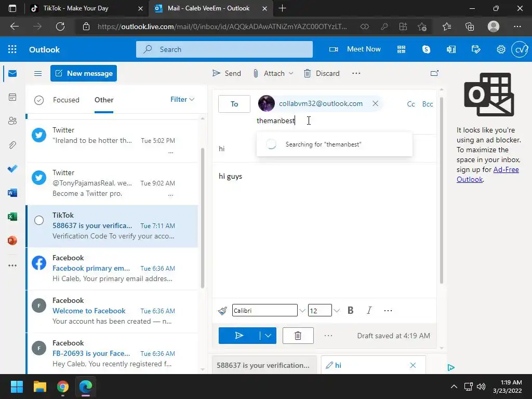The width and height of the screenshot is (532, 399).
Task: Switch to the Other tab
Action: tap(104, 100)
